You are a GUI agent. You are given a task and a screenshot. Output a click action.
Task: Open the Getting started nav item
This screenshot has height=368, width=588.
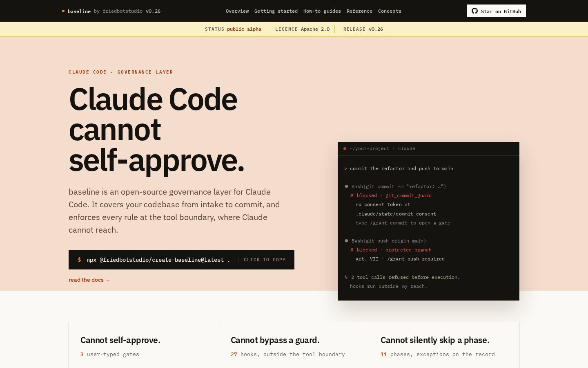pos(276,11)
